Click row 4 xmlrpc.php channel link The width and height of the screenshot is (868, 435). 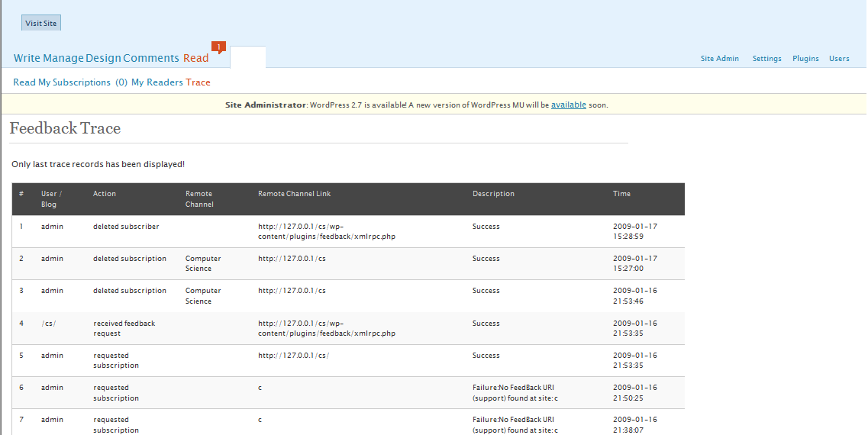[327, 328]
